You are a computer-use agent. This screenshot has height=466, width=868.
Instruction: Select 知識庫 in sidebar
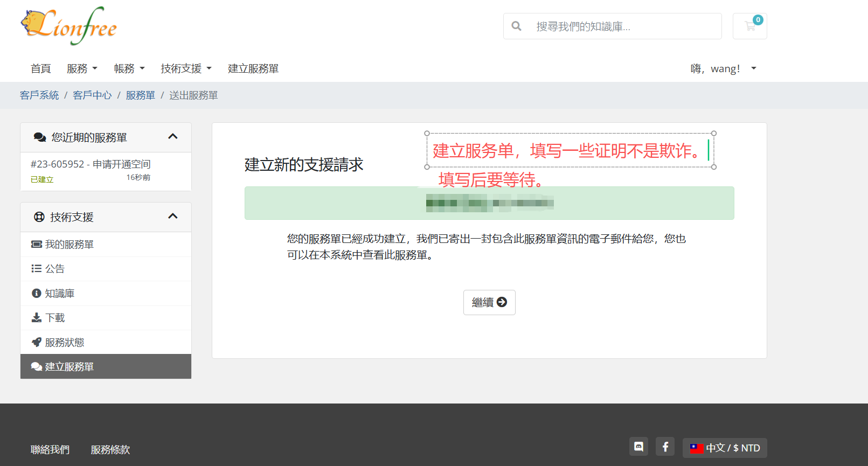(x=106, y=293)
